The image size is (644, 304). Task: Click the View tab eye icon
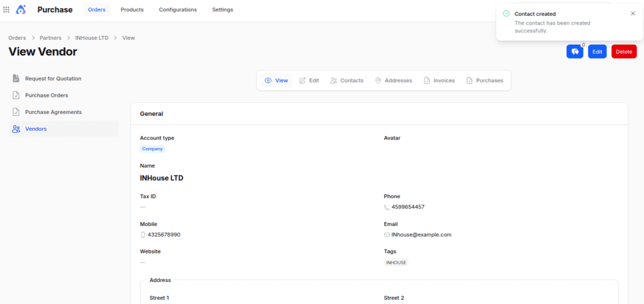tap(268, 81)
